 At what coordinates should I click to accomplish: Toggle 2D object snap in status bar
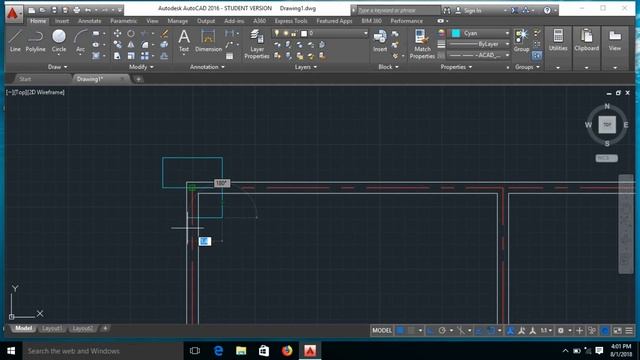point(491,331)
